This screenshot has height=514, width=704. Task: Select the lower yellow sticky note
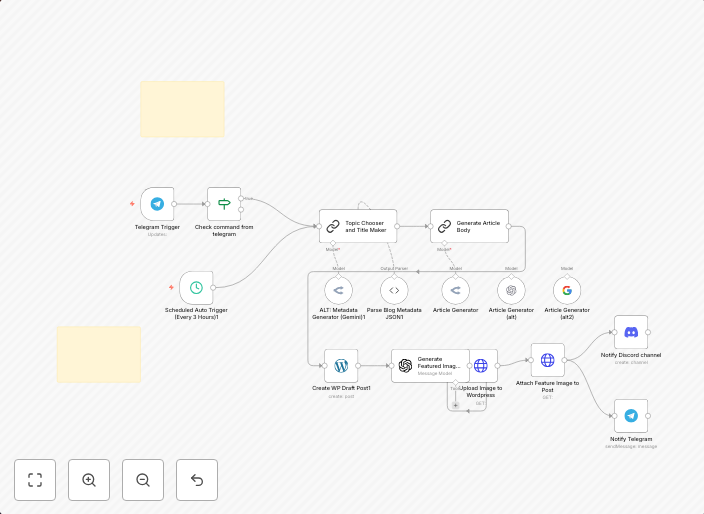point(98,354)
